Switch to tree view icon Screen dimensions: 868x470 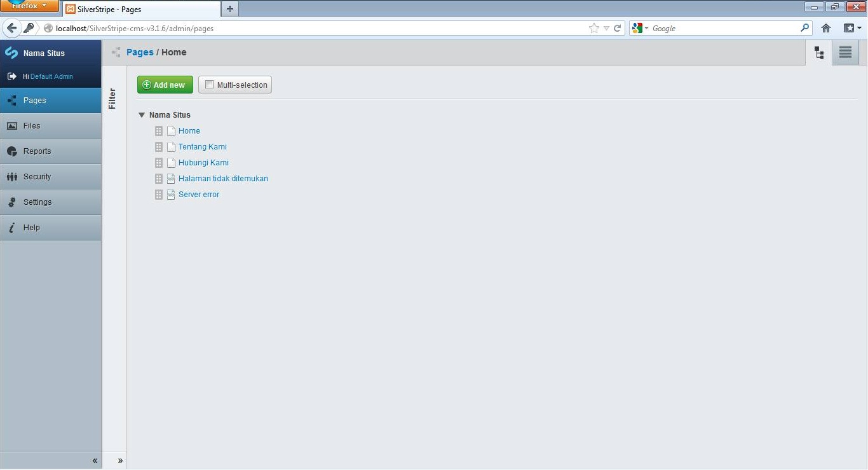pyautogui.click(x=818, y=53)
